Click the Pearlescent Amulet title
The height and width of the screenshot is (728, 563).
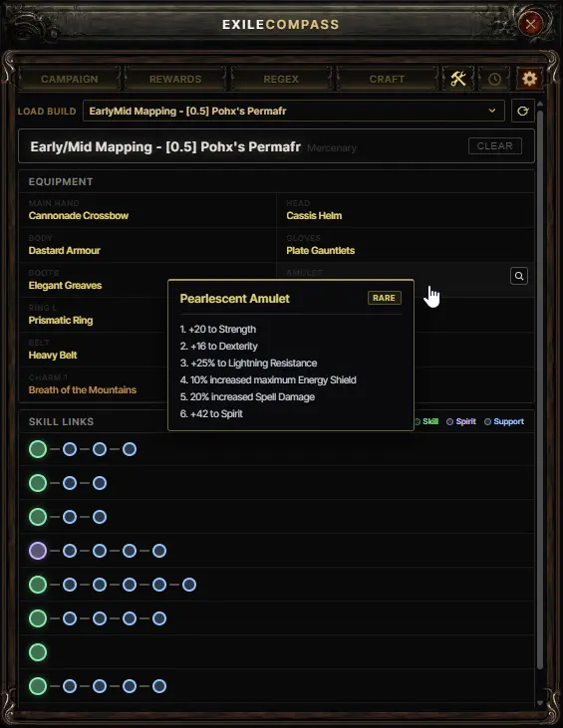point(234,299)
